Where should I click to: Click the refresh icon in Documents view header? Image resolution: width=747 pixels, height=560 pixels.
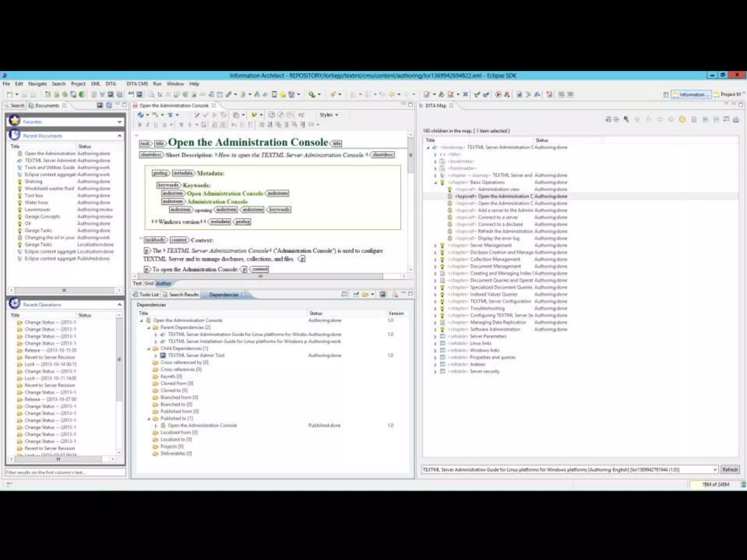coord(109,105)
